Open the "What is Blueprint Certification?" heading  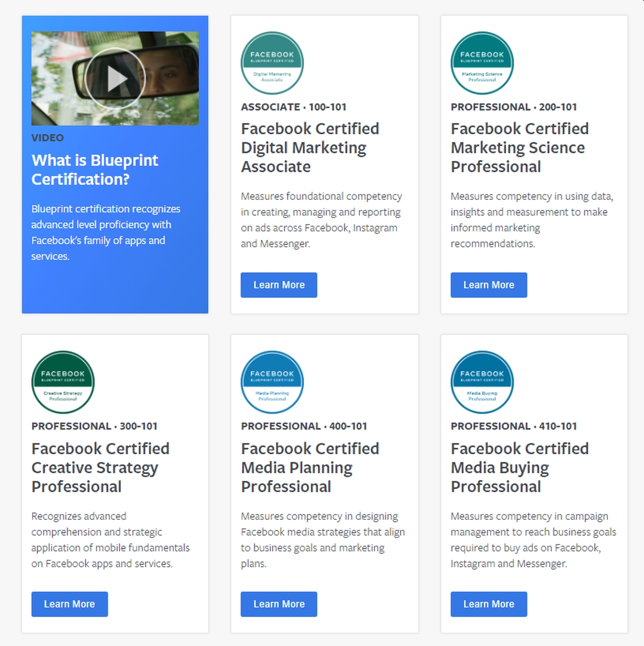pos(95,170)
